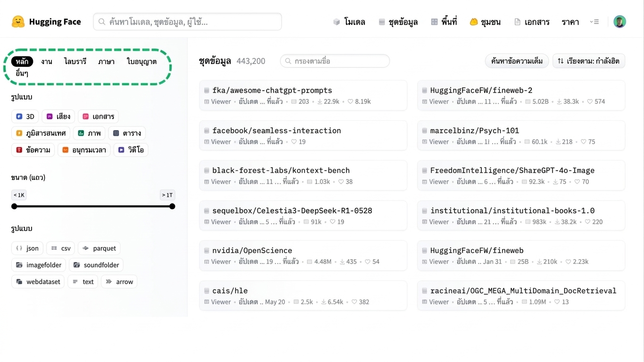Click download icon on nvidia/OpenScience card

tap(343, 262)
